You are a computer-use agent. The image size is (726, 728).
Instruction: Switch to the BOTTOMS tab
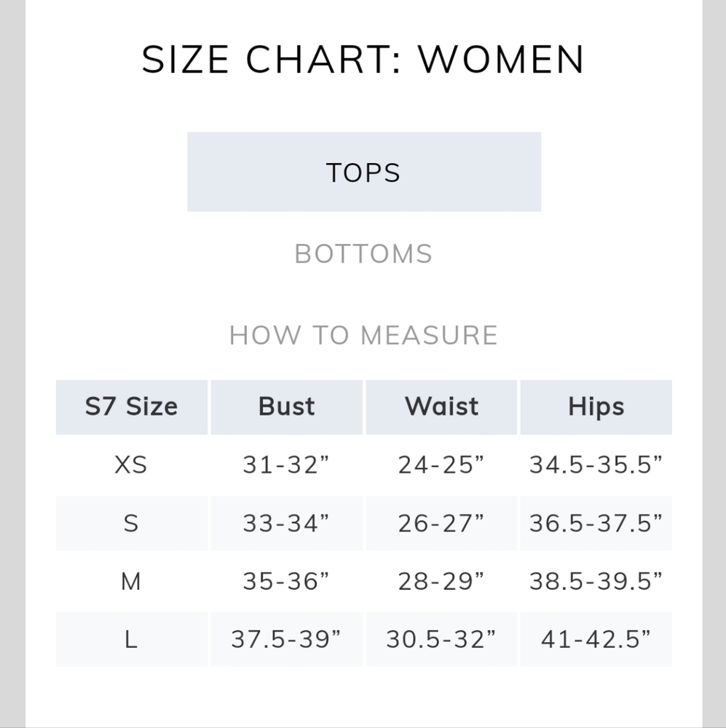pos(363,254)
